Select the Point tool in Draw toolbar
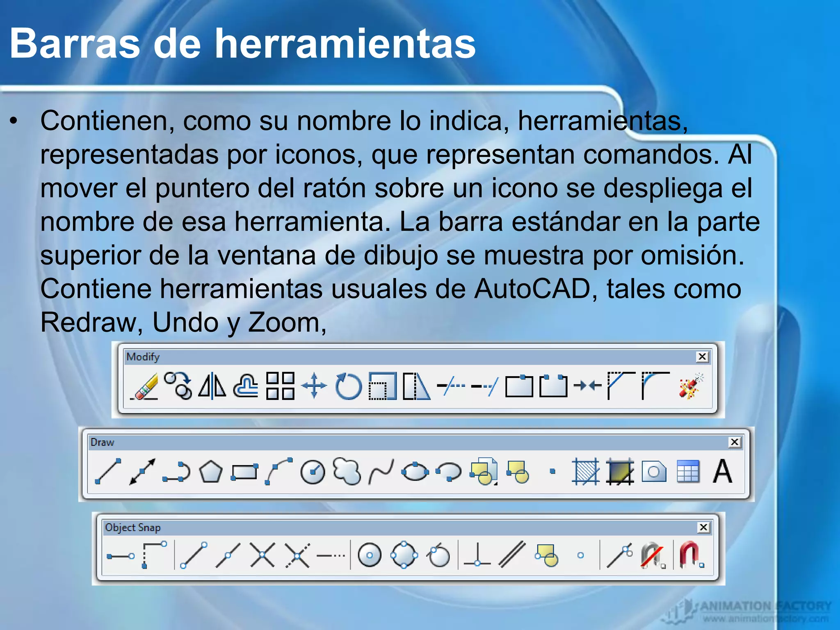The width and height of the screenshot is (840, 630). tap(552, 471)
